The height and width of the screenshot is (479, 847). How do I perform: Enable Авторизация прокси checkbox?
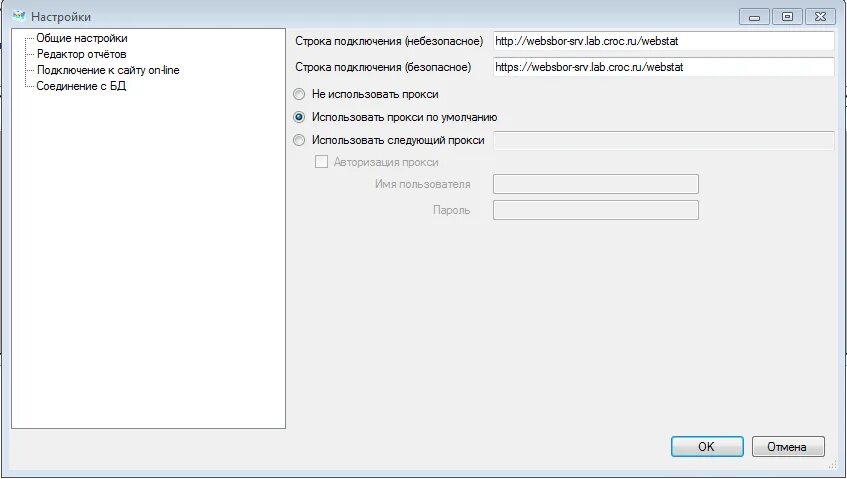(321, 161)
